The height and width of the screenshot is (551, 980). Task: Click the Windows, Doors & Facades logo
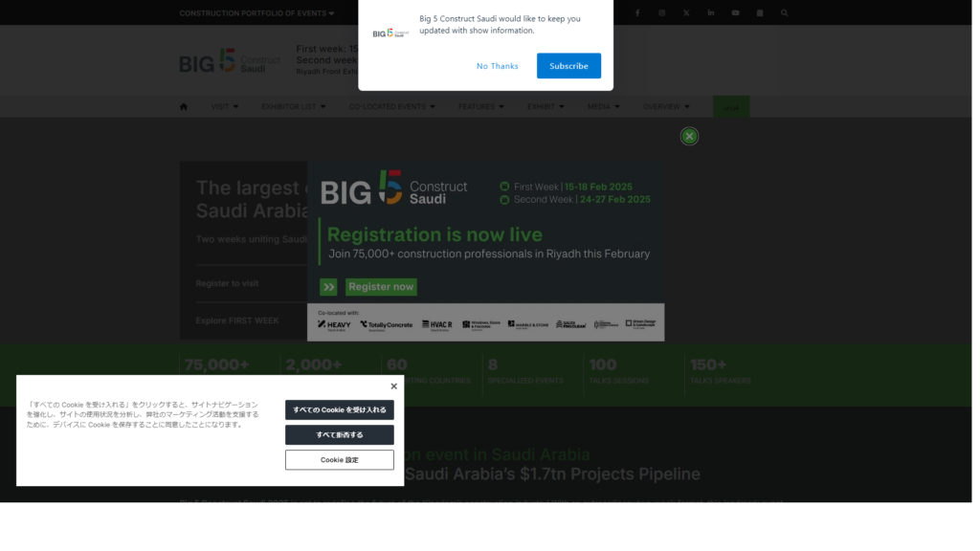click(x=480, y=325)
